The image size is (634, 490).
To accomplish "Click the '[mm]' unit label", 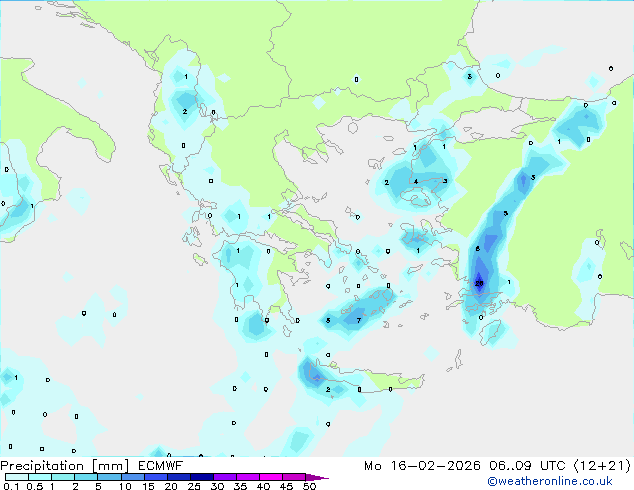I will coord(111,466).
